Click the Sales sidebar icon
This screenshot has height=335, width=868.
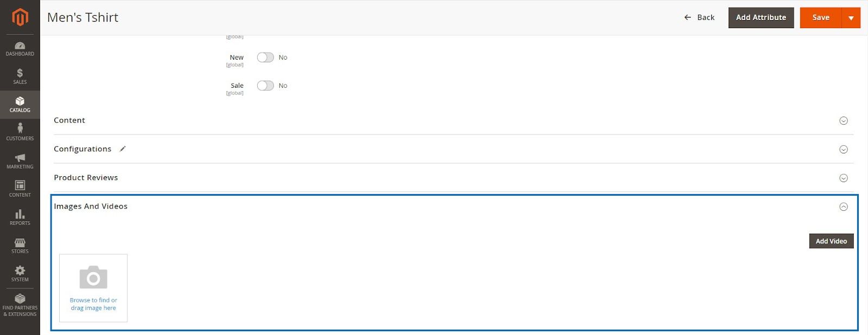point(20,75)
